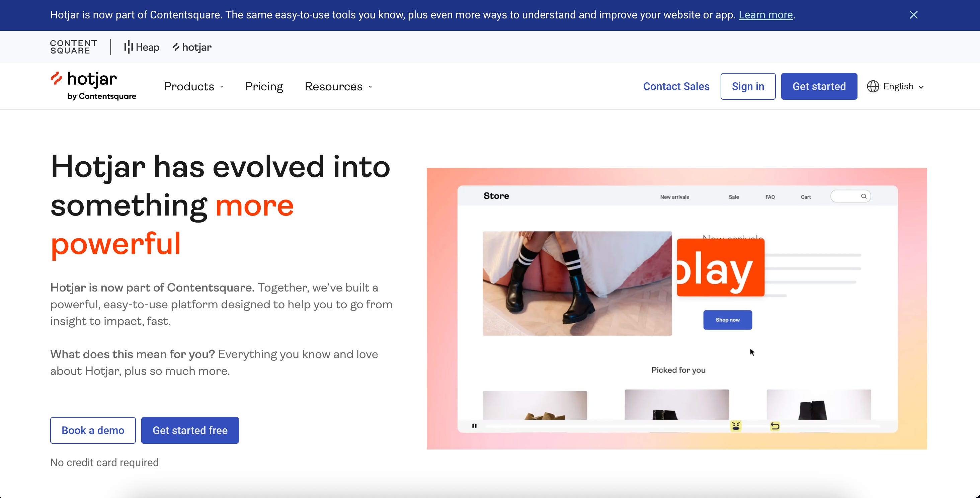Open the Heap logo link
The image size is (980, 498).
point(142,47)
